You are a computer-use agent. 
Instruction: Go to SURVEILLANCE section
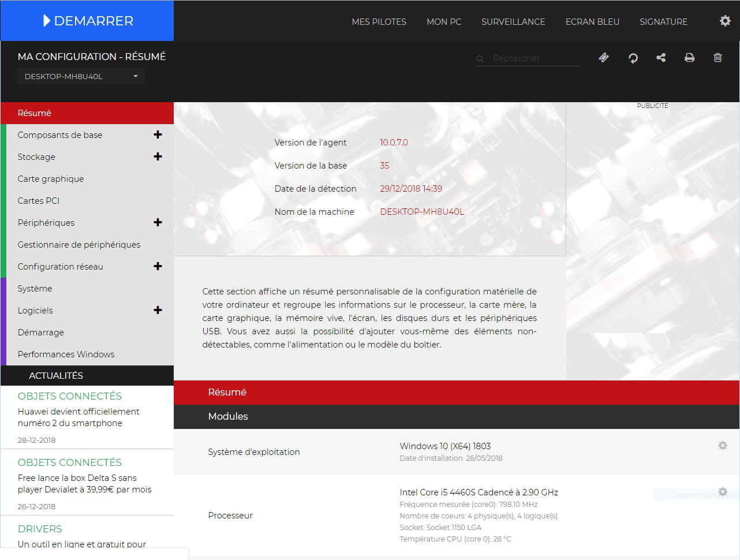pyautogui.click(x=513, y=22)
